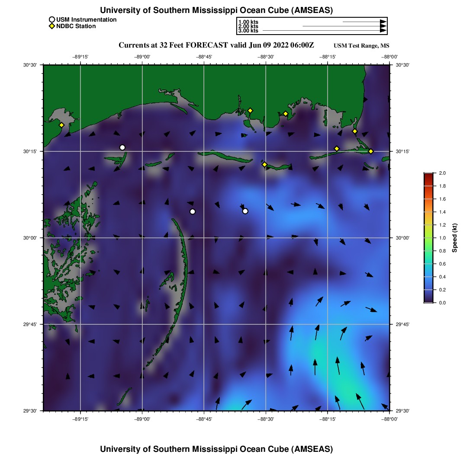Pick the white USM circle just above 30°15' gridline
Viewport: 476px width, 454px height.
pos(122,148)
